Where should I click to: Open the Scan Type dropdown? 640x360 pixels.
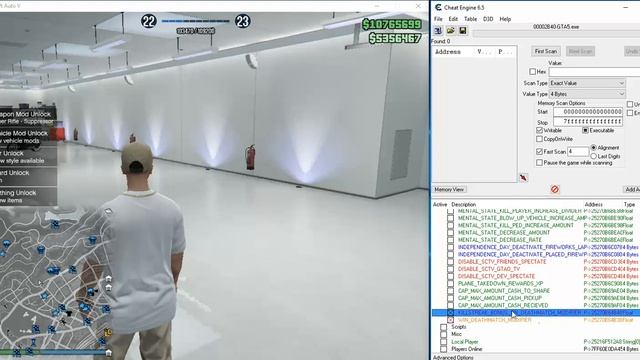pyautogui.click(x=587, y=83)
